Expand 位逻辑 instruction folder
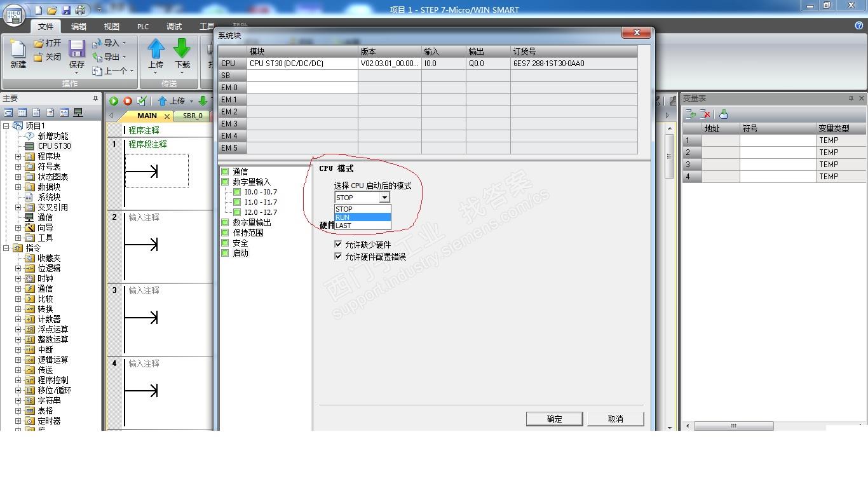 click(18, 268)
